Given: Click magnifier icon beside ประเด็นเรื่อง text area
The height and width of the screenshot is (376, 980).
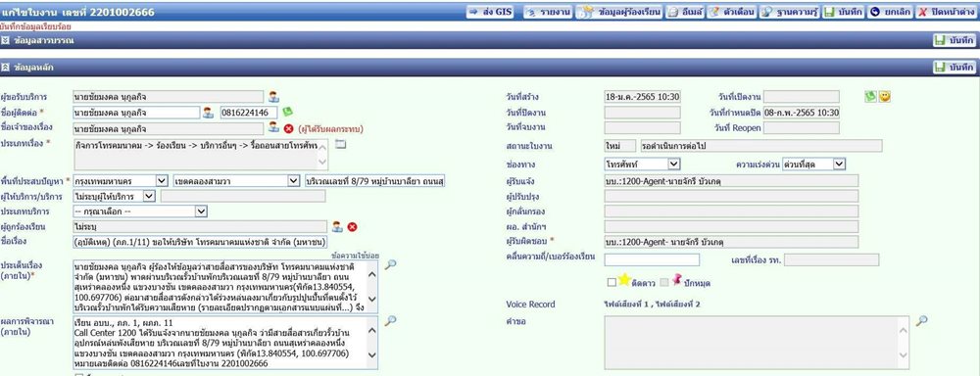Looking at the screenshot, I should [x=390, y=264].
